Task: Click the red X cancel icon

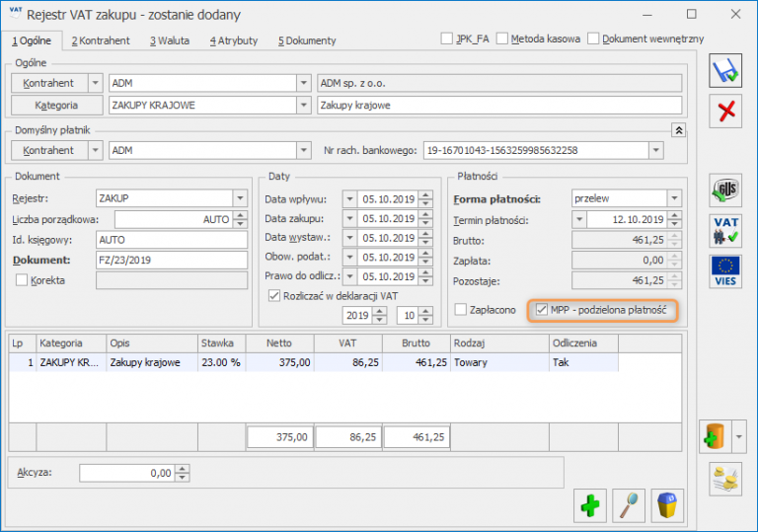Action: click(x=726, y=111)
